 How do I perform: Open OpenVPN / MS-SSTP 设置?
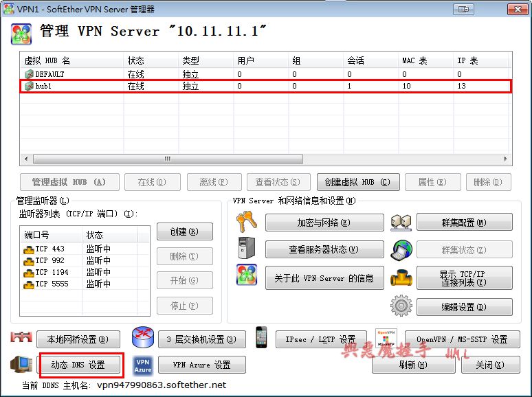tap(462, 339)
